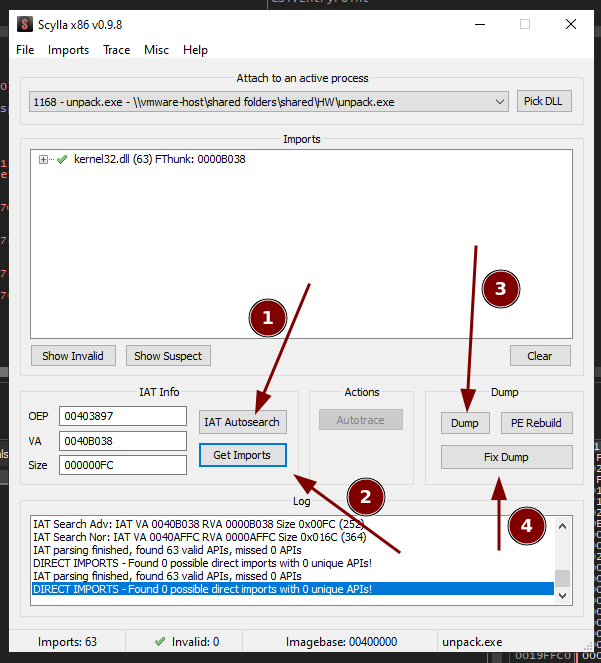Open the Trace menu

pyautogui.click(x=116, y=50)
